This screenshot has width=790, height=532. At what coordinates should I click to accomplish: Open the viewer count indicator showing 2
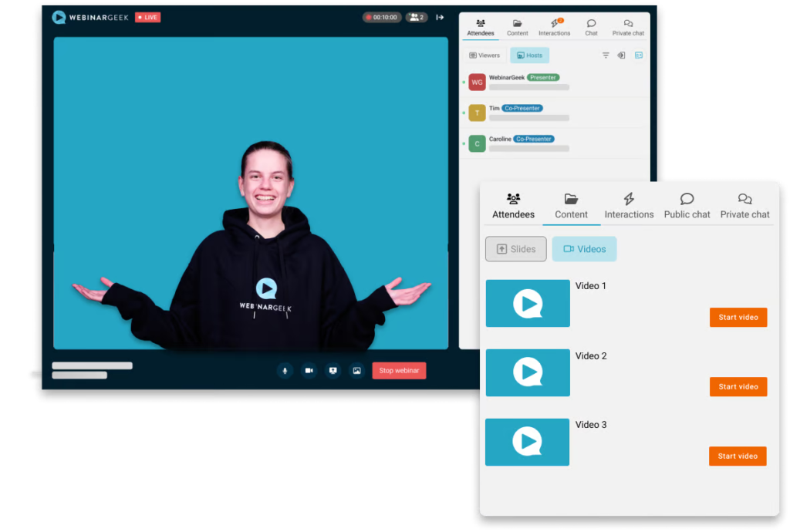(x=417, y=17)
